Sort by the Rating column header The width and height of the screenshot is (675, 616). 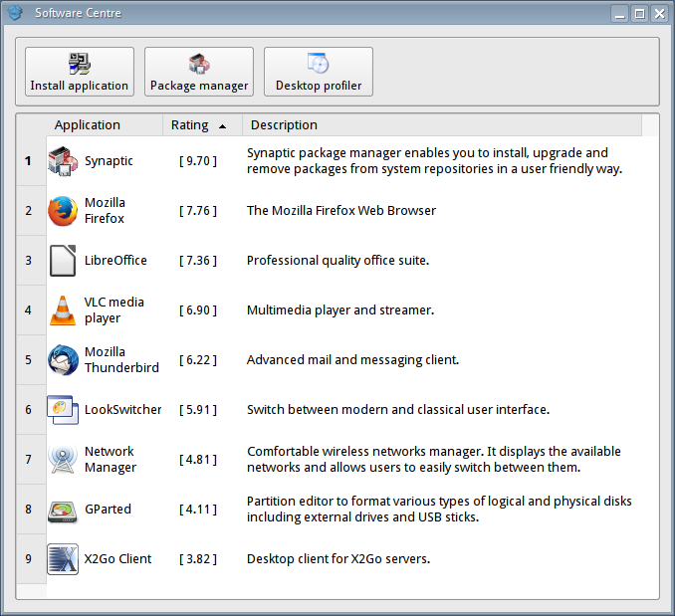pos(202,125)
